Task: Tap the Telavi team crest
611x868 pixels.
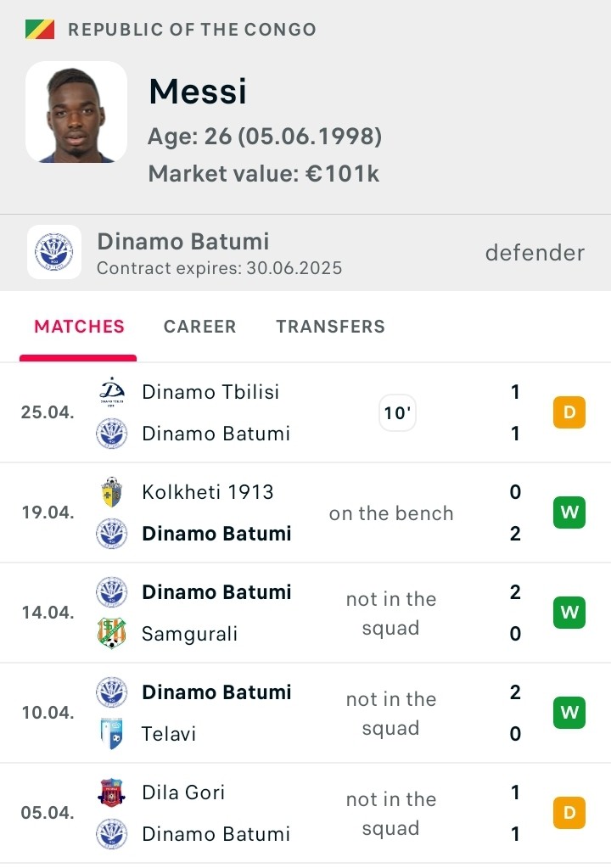Action: coord(112,733)
